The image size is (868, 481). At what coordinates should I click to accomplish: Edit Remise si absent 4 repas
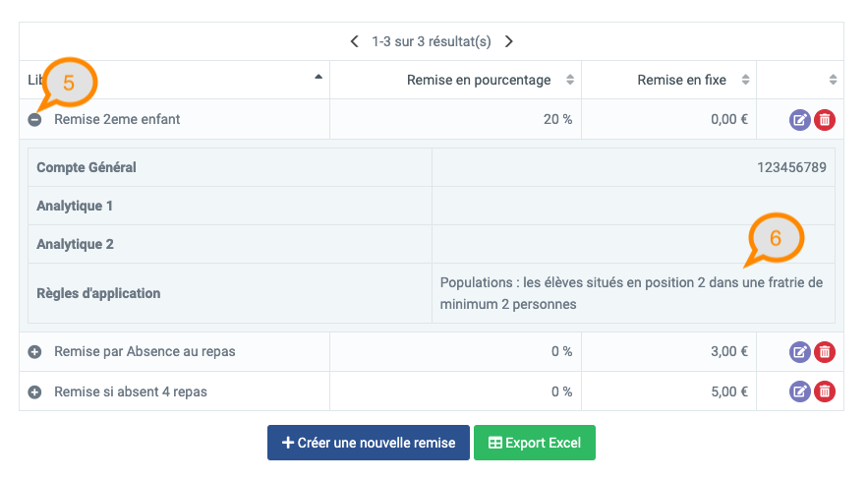tap(799, 391)
